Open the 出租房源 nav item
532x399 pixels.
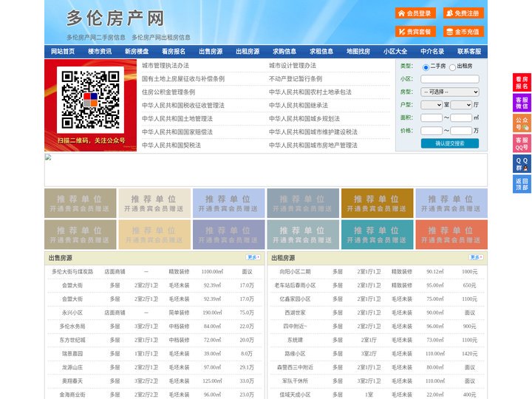click(x=248, y=52)
